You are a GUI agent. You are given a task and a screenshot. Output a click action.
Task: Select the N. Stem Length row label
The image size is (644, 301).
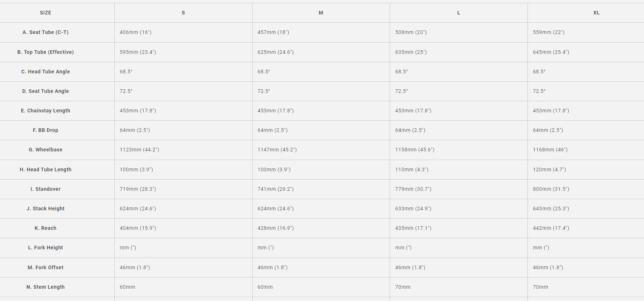click(x=46, y=287)
